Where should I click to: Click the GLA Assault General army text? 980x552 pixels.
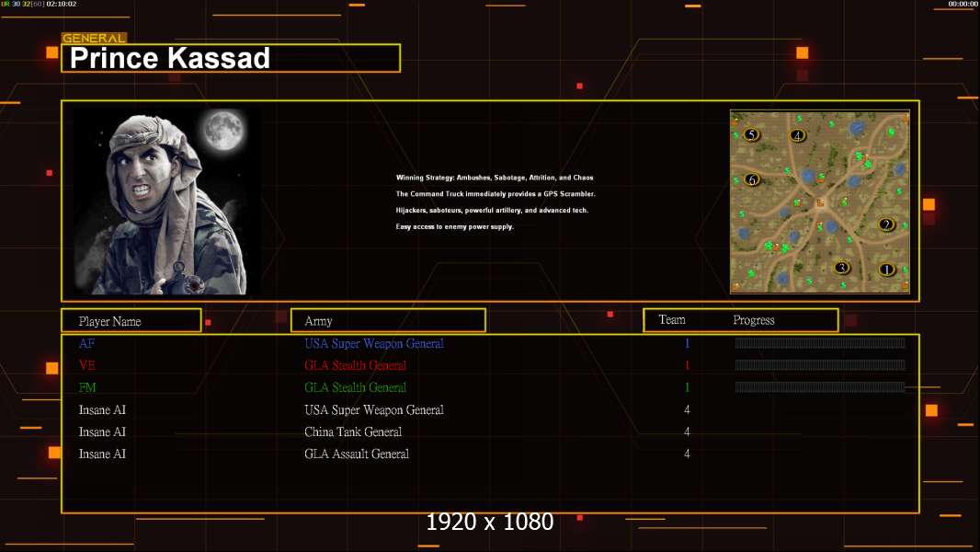357,454
